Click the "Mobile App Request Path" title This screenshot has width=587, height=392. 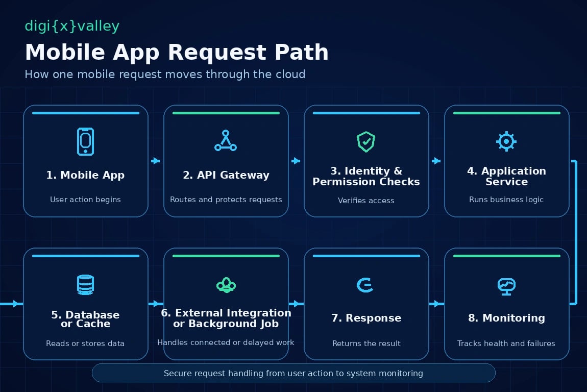(x=177, y=52)
